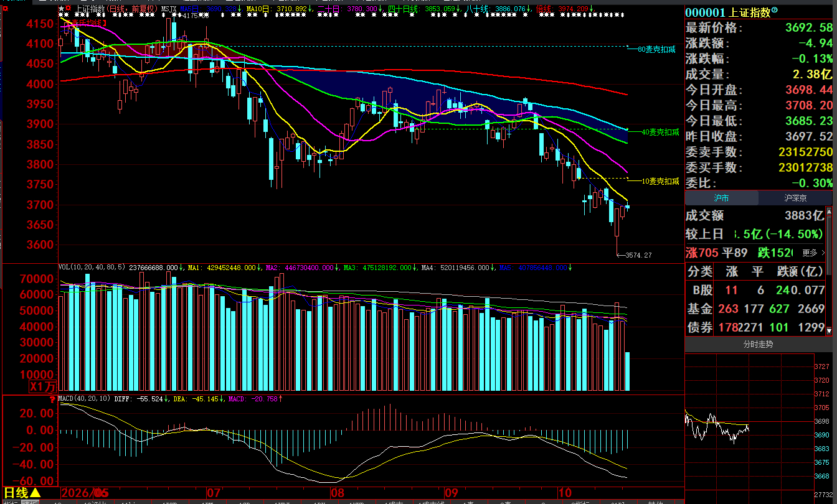Image resolution: width=837 pixels, height=504 pixels.
Task: Click the 更多 link for market breadth
Action: click(813, 253)
